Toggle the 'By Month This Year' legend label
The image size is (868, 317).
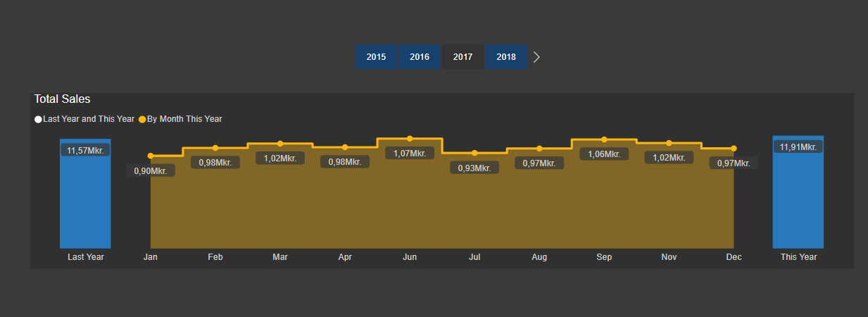pos(184,119)
